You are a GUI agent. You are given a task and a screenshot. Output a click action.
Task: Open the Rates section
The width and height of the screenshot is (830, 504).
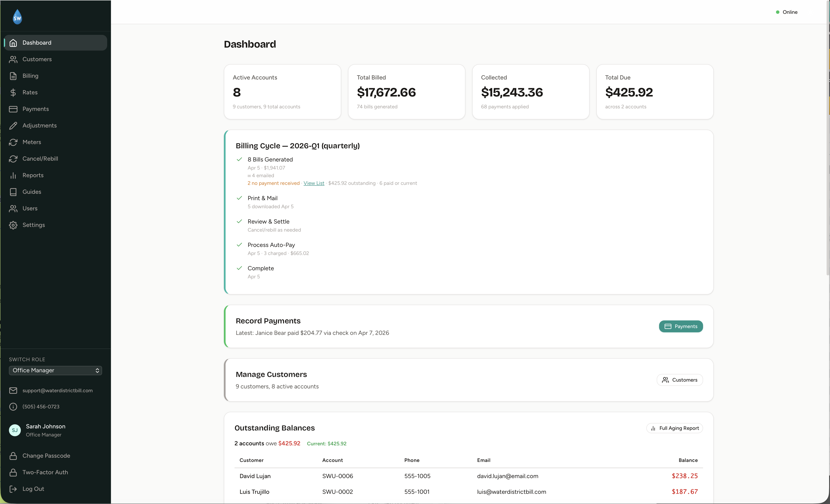coord(55,93)
